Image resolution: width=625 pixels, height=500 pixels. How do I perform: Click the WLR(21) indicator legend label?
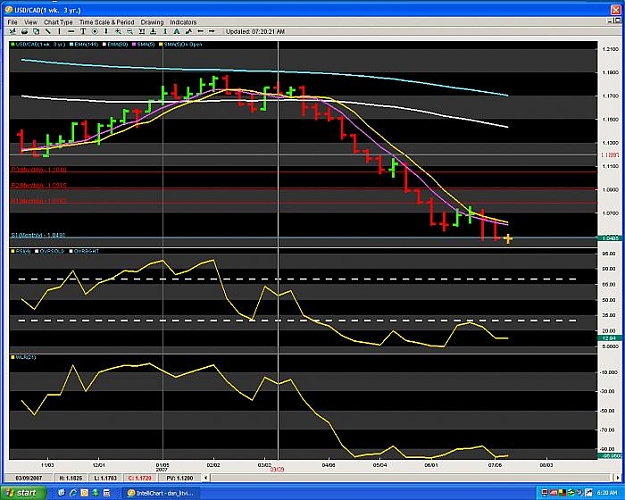click(x=26, y=357)
